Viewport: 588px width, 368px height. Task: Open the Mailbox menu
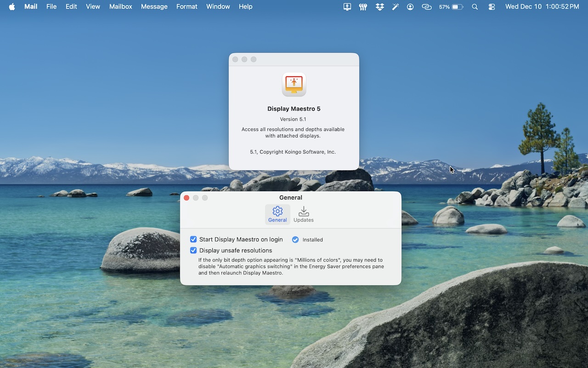(121, 7)
